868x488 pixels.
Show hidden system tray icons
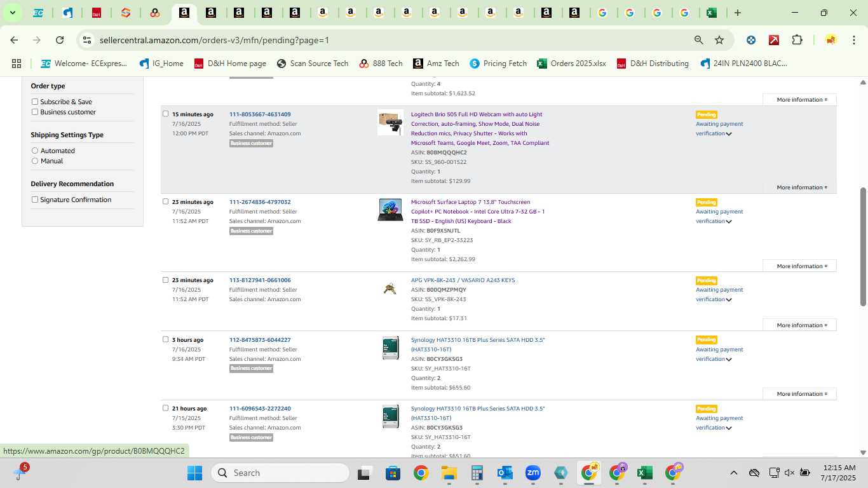[733, 473]
